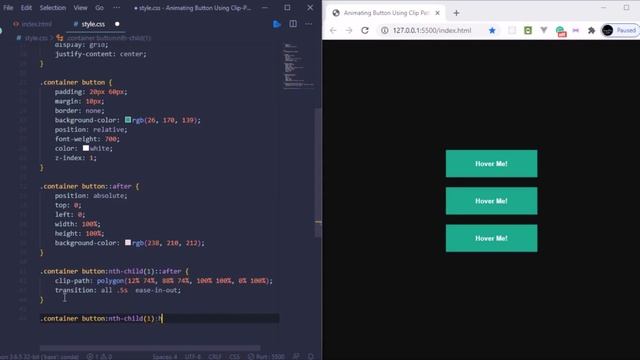
Task: Show more menus via the ellipsis in menu bar
Action: (116, 8)
